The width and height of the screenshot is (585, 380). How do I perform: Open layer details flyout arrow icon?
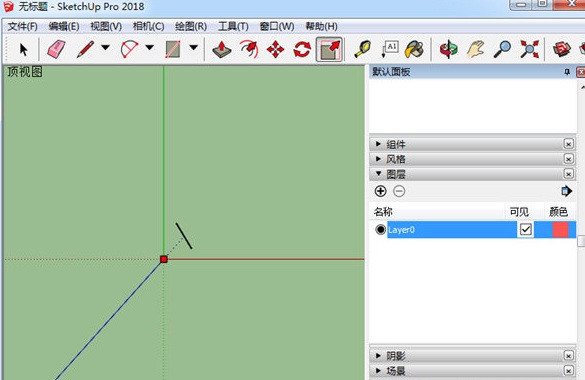coord(566,191)
